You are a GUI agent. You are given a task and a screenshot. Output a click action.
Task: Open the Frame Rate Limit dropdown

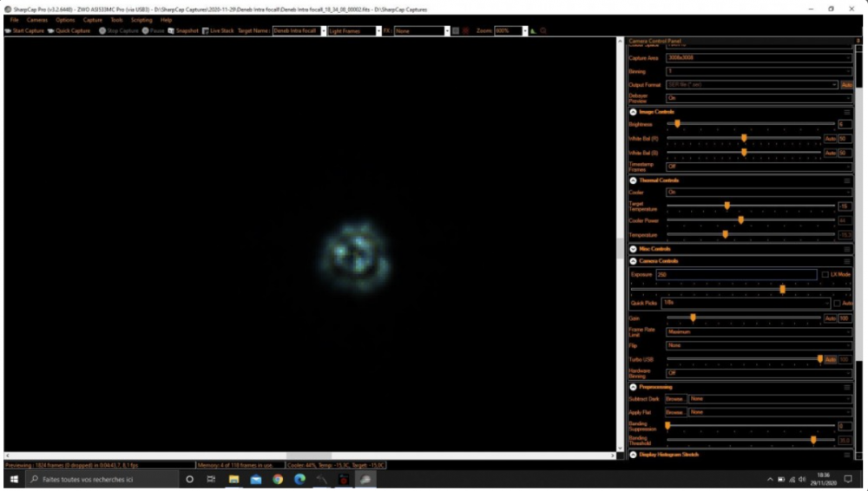pyautogui.click(x=759, y=331)
